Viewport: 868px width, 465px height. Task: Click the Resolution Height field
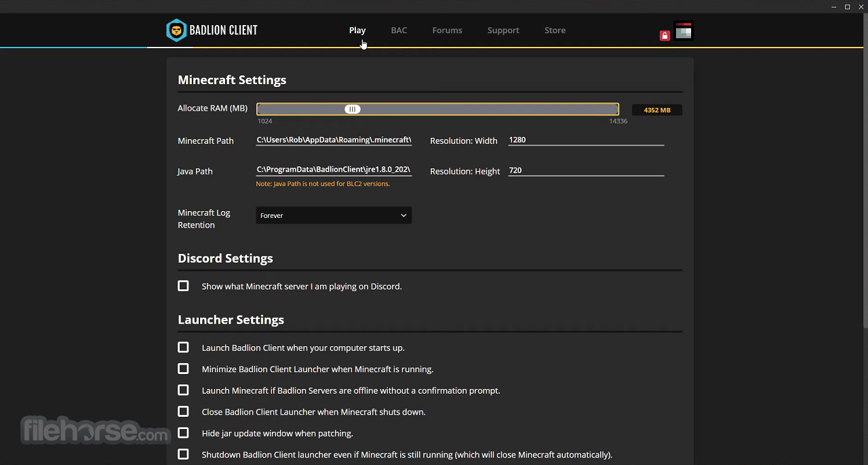point(586,170)
